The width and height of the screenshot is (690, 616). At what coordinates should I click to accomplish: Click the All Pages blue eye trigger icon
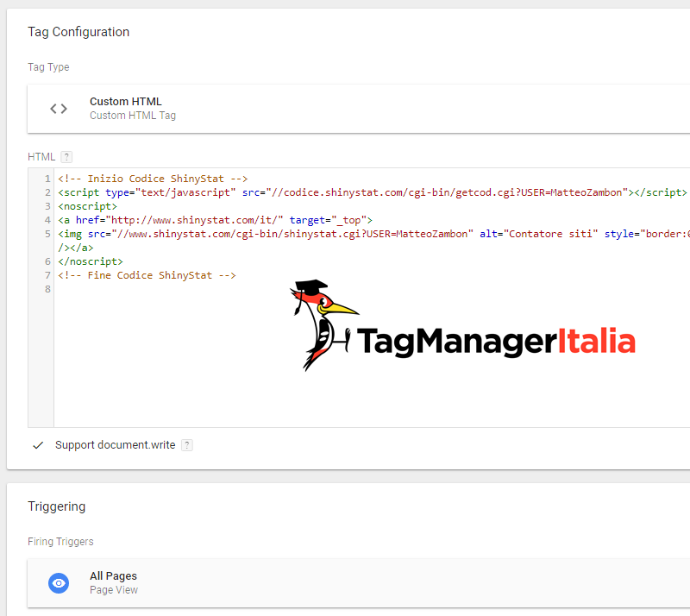[x=59, y=583]
